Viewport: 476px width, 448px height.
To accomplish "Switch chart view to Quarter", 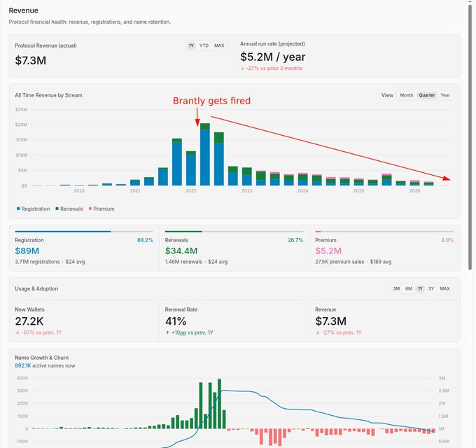I will click(x=427, y=95).
